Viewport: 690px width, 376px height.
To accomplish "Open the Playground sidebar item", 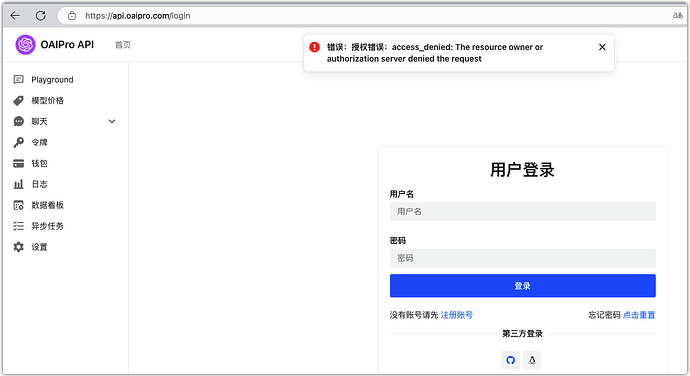I will tap(52, 80).
